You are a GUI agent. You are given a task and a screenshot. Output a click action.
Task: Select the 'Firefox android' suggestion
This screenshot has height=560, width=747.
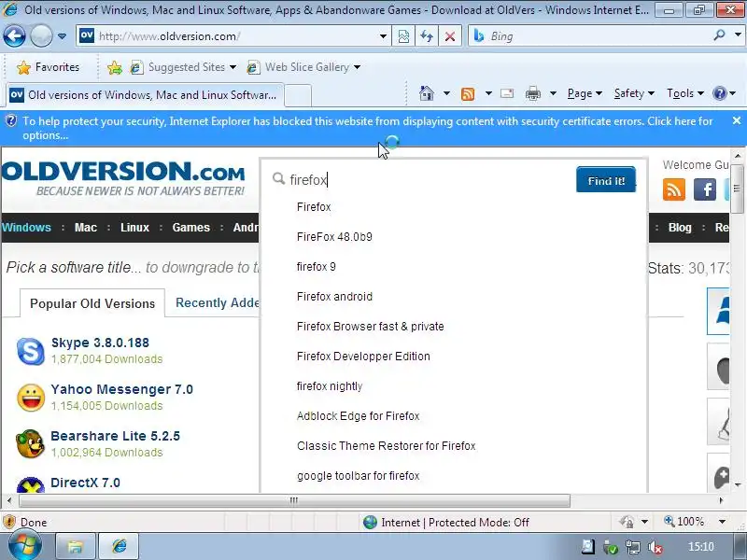334,297
